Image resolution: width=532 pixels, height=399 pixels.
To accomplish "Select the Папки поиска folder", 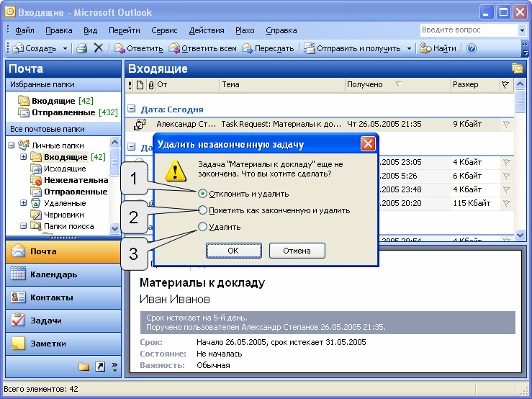I will (62, 226).
